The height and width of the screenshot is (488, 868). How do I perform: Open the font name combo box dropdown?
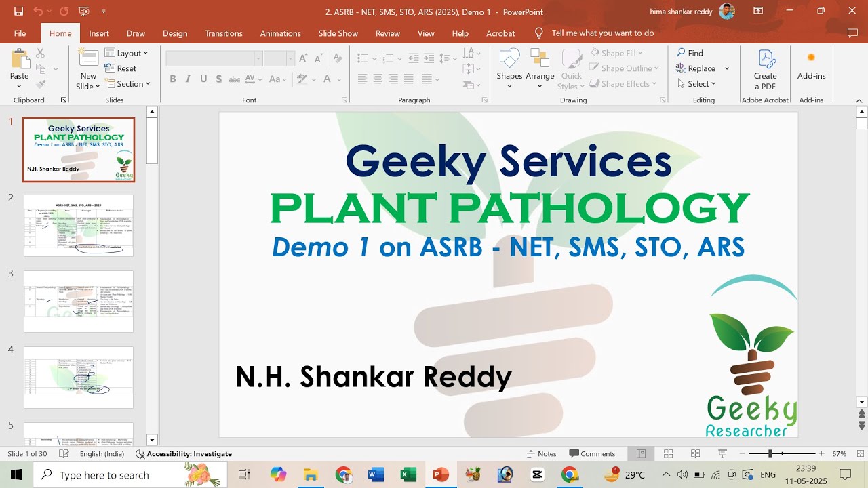coord(258,58)
